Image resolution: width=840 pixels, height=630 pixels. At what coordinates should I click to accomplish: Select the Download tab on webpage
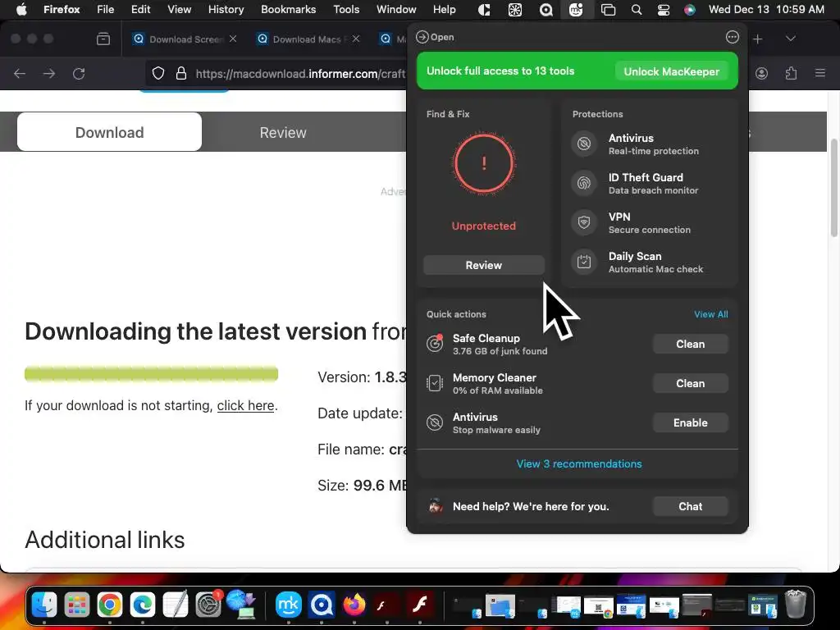[109, 132]
